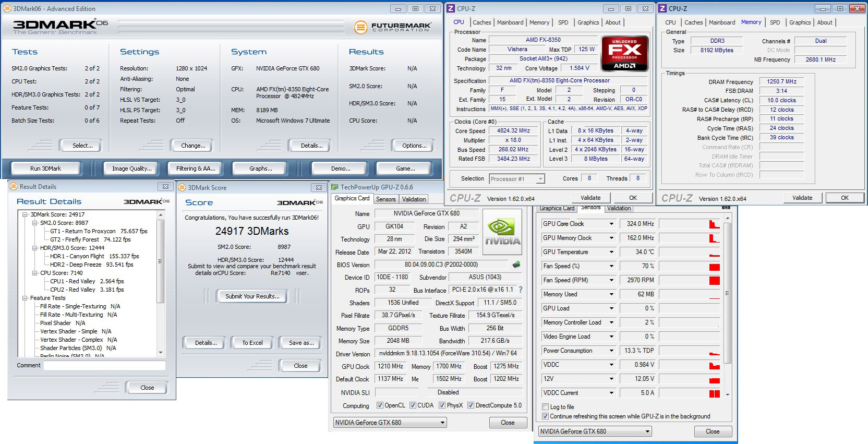Click Submit Your Results button
868x444 pixels.
pos(252,296)
